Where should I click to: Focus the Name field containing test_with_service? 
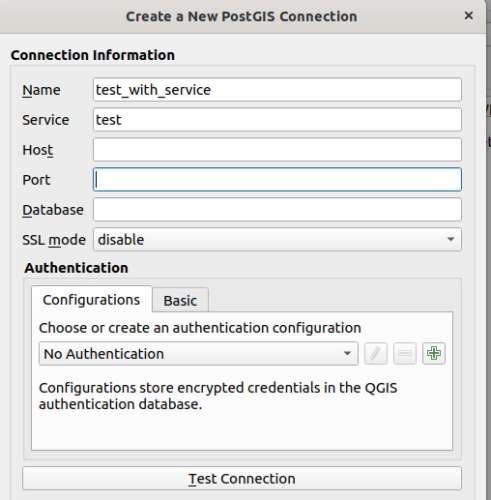coord(277,90)
